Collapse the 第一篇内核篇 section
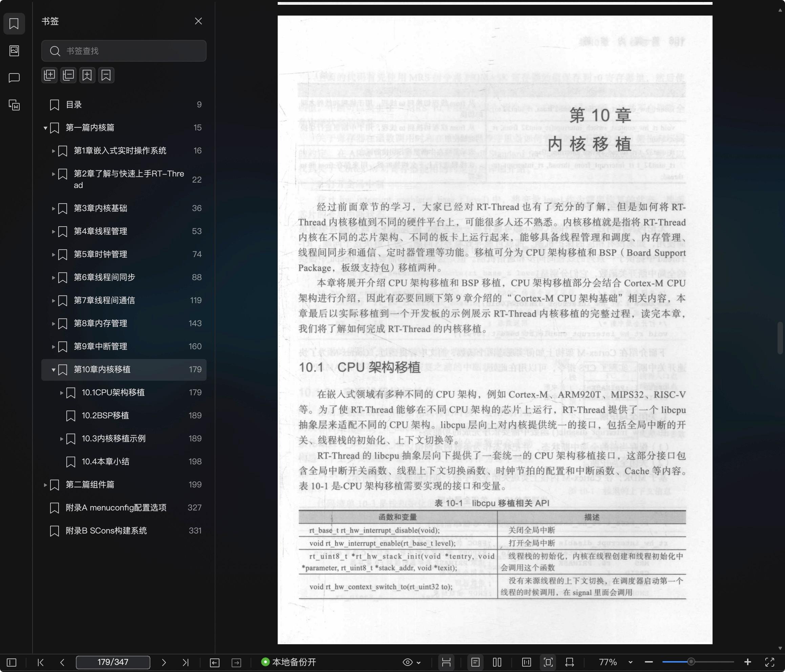Screen dimensions: 785x672 45,128
